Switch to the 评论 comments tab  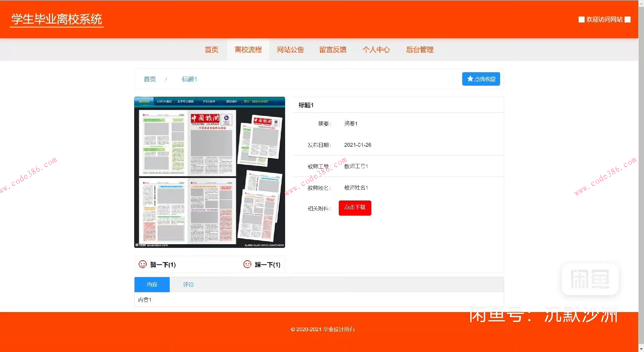coord(188,284)
